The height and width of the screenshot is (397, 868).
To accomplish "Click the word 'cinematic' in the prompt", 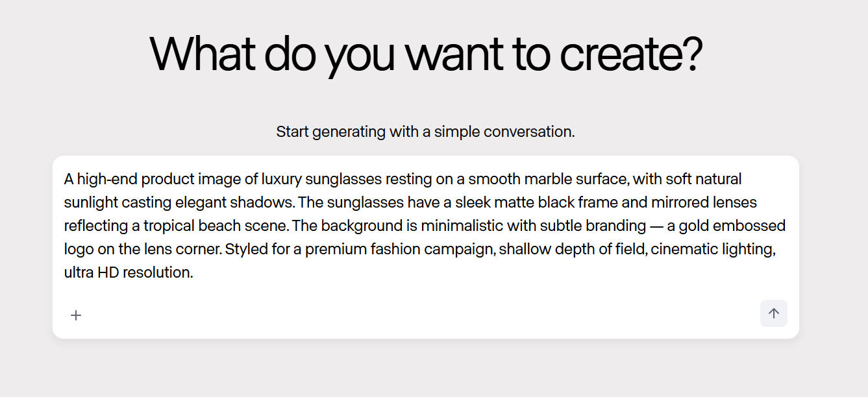I will tap(681, 249).
